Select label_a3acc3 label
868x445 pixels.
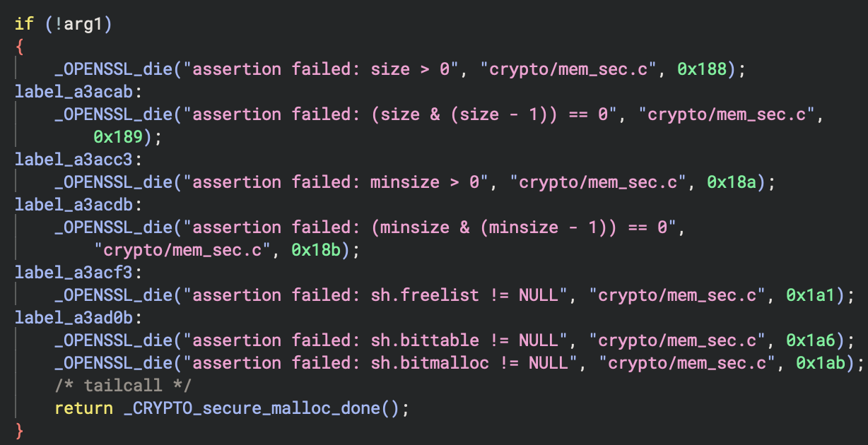(x=78, y=160)
